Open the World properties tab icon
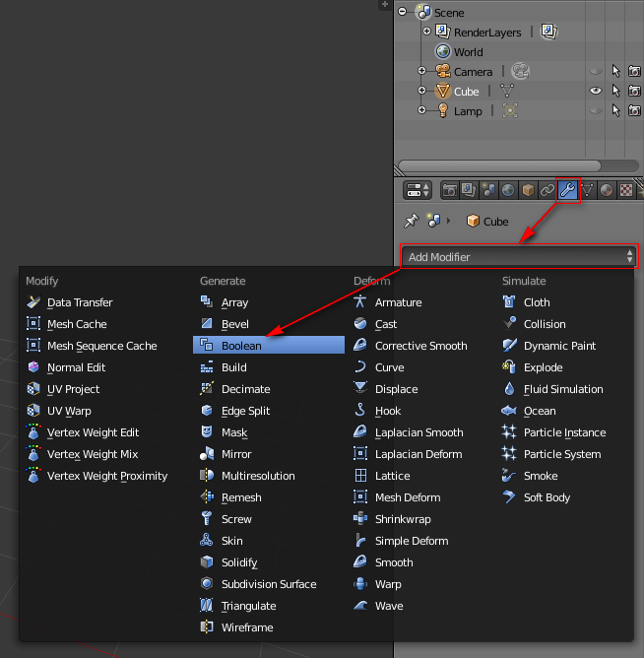 click(508, 190)
